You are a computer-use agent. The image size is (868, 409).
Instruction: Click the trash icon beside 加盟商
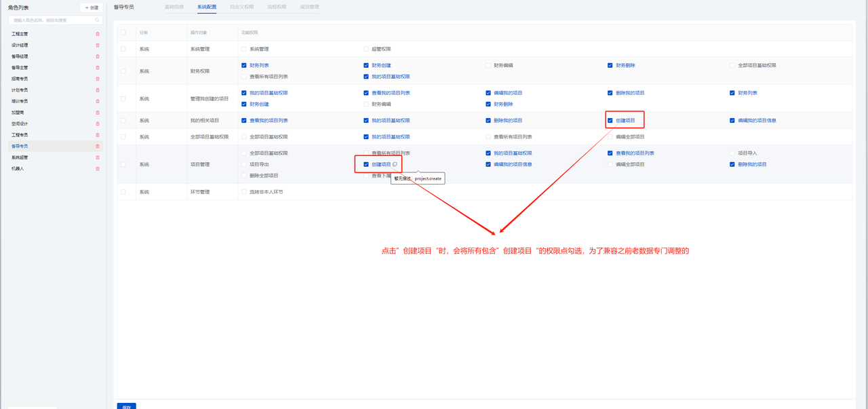(x=98, y=113)
